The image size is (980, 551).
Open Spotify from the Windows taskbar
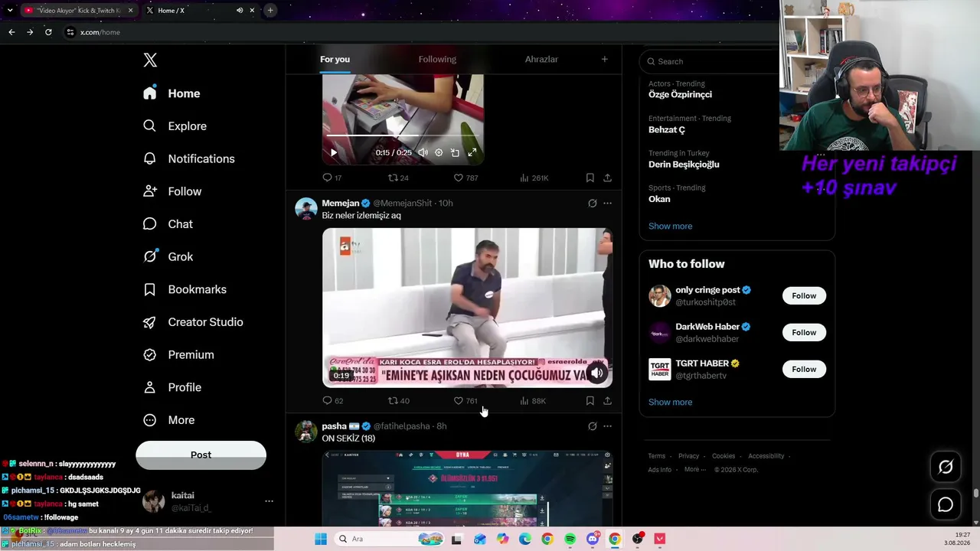[x=570, y=539]
